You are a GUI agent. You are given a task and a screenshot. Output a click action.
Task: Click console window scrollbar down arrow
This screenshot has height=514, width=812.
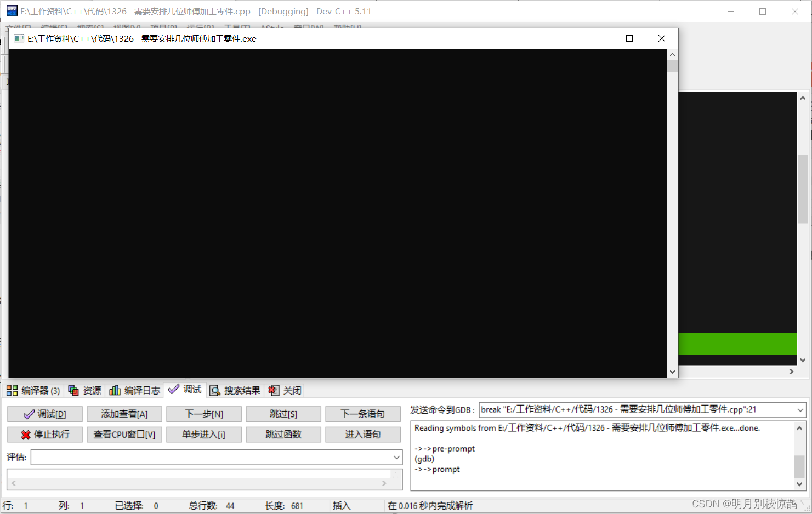673,372
